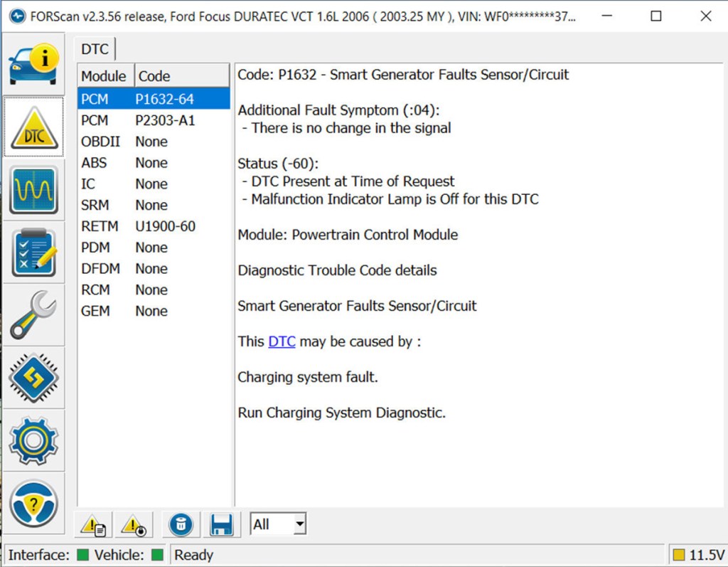Click the save floppy disk button

(221, 525)
